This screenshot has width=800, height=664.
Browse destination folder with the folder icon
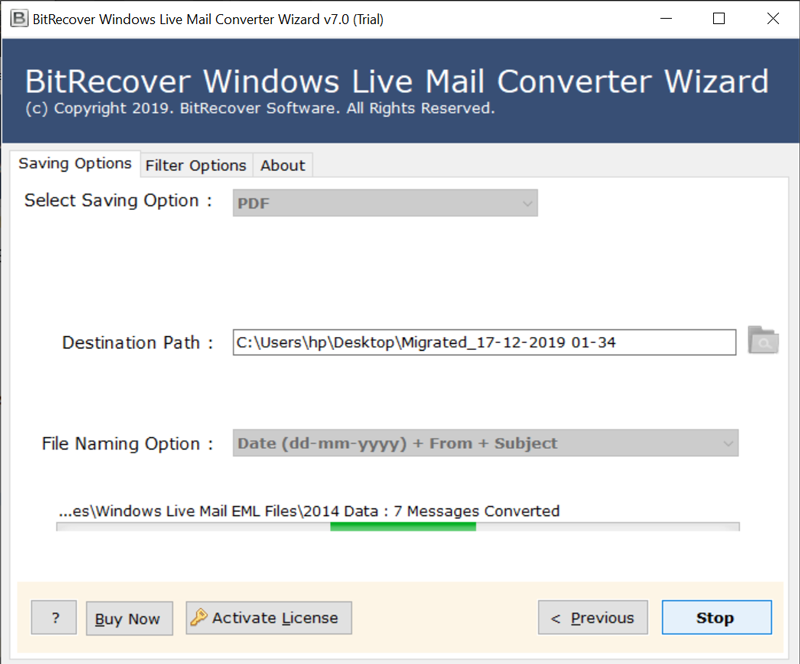[x=763, y=340]
